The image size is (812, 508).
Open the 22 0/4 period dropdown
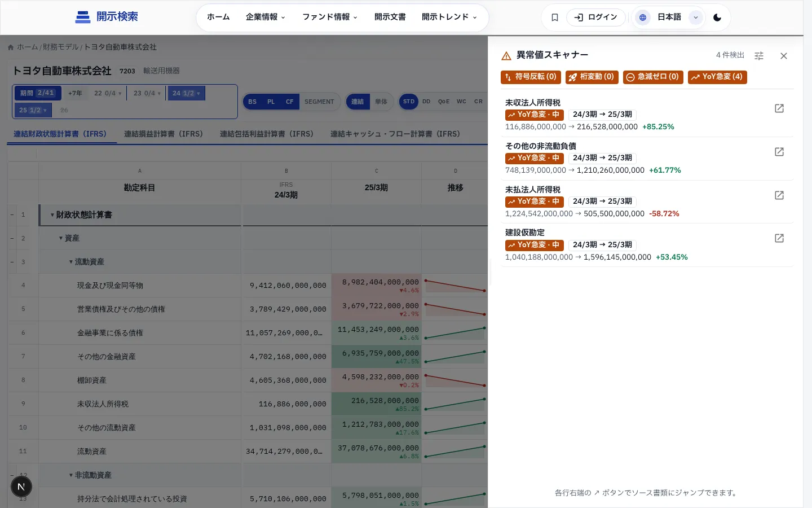[x=108, y=93]
